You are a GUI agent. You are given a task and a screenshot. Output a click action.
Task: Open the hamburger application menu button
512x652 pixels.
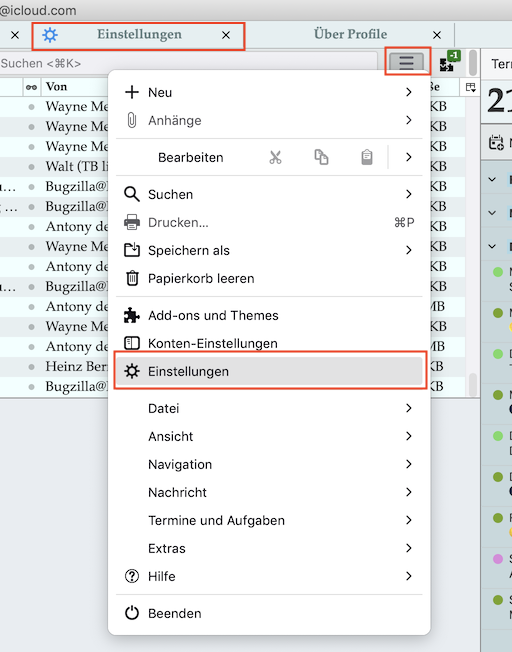(406, 62)
